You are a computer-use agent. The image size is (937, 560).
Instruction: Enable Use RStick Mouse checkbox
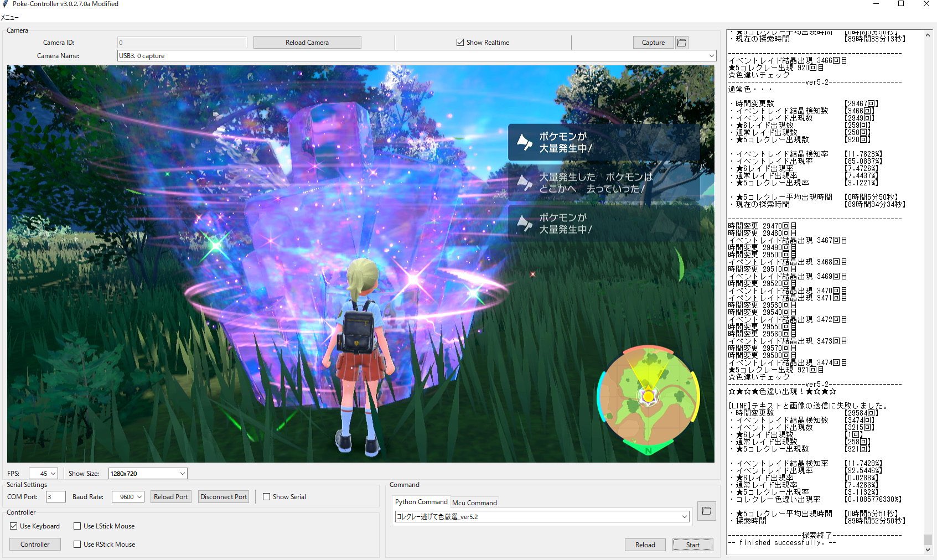coord(77,545)
